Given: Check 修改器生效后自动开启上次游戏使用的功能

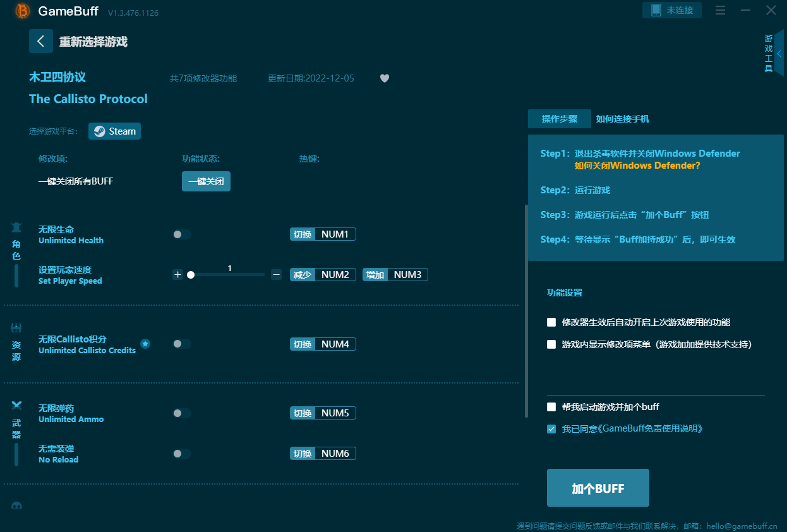Looking at the screenshot, I should coord(551,322).
